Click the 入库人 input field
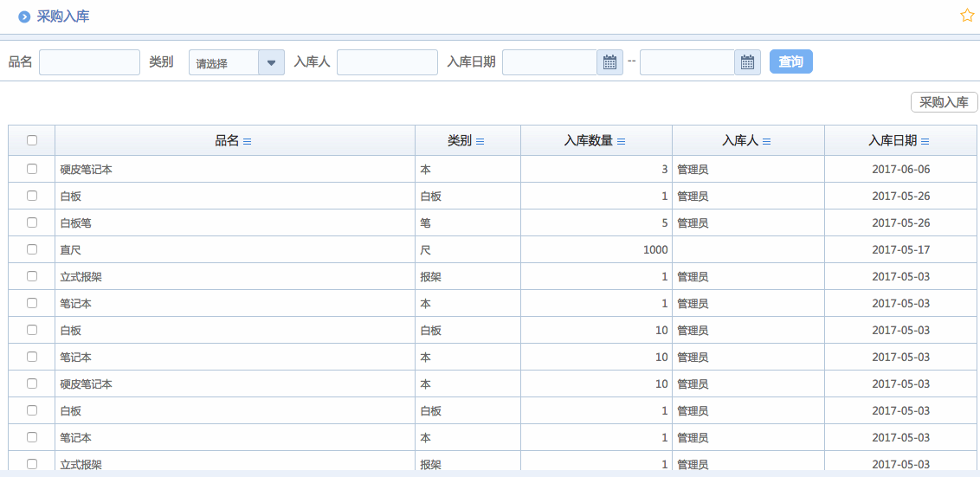Screen dimensions: 980x477 click(x=387, y=62)
